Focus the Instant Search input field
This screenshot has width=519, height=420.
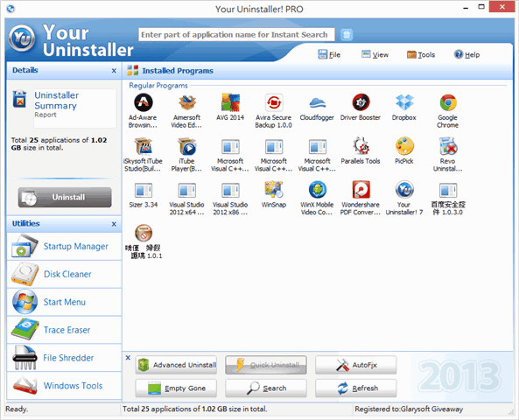pyautogui.click(x=236, y=34)
